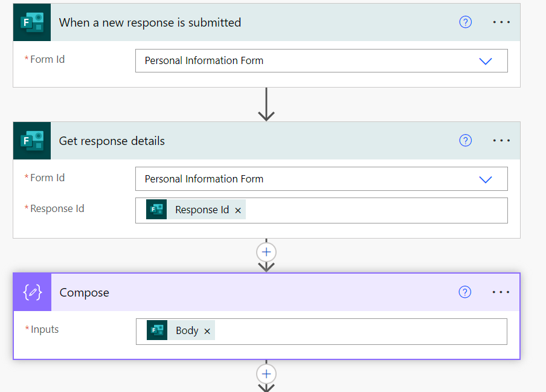Open help for Get response details
The height and width of the screenshot is (392, 546).
[x=465, y=141]
